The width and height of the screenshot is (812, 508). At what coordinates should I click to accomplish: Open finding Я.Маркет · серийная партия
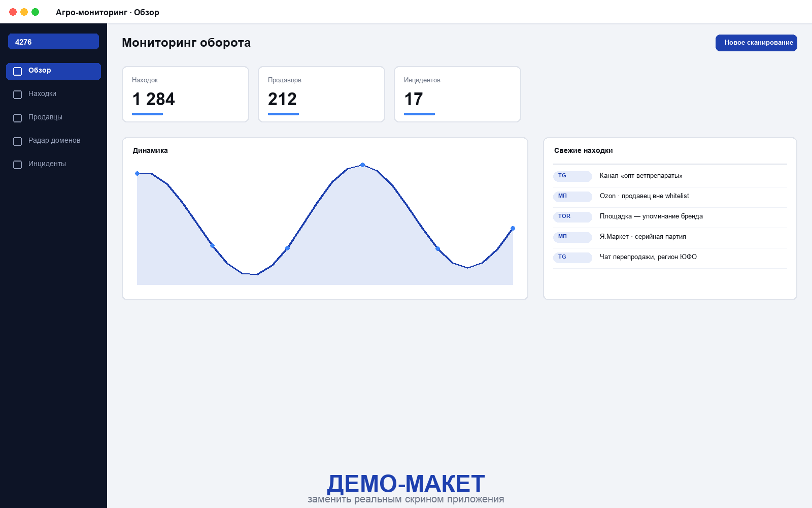click(670, 238)
